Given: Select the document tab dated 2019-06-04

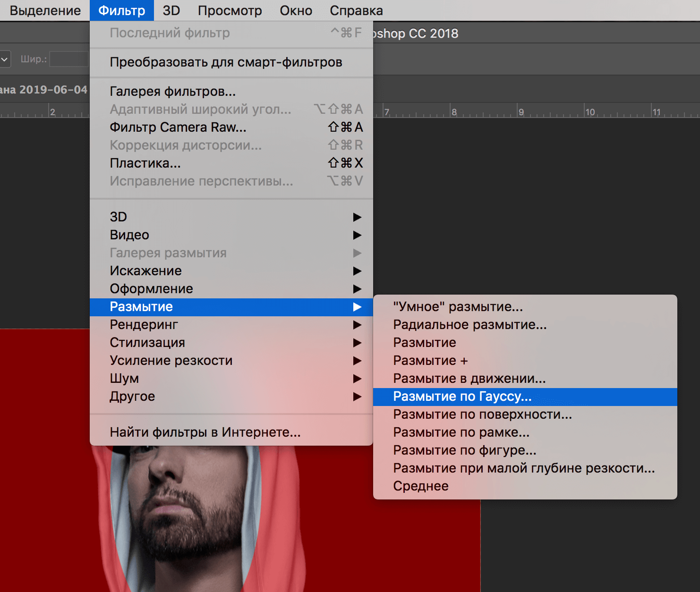Looking at the screenshot, I should click(x=43, y=90).
